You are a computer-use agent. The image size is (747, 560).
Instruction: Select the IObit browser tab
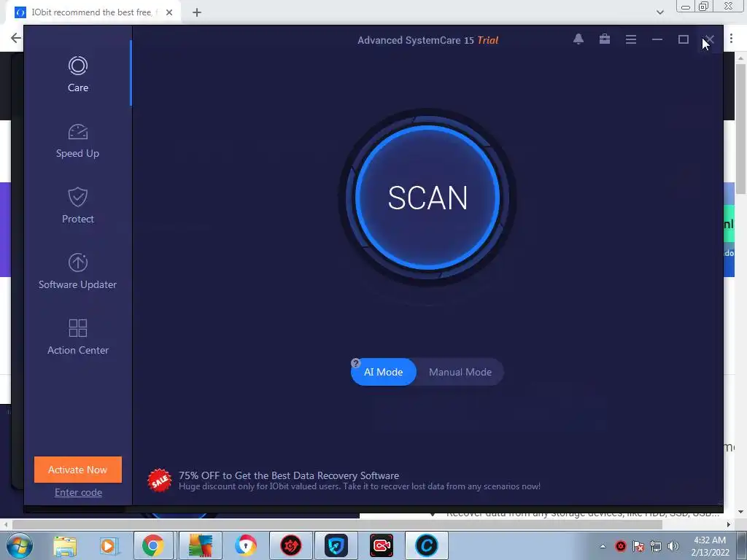pyautogui.click(x=93, y=12)
